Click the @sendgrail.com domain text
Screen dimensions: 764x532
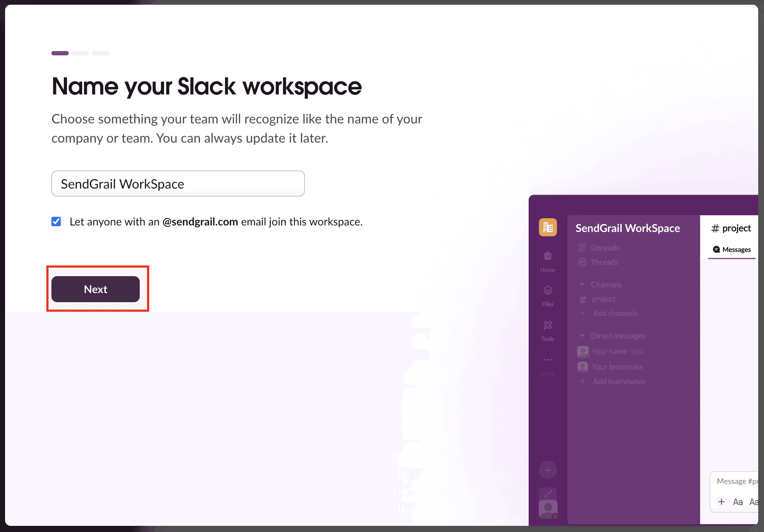pos(200,222)
